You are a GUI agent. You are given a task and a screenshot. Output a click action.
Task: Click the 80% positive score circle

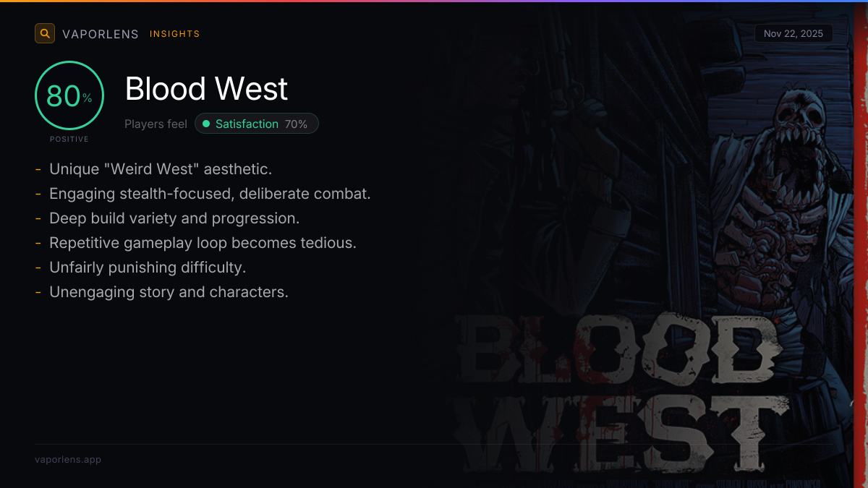(69, 95)
